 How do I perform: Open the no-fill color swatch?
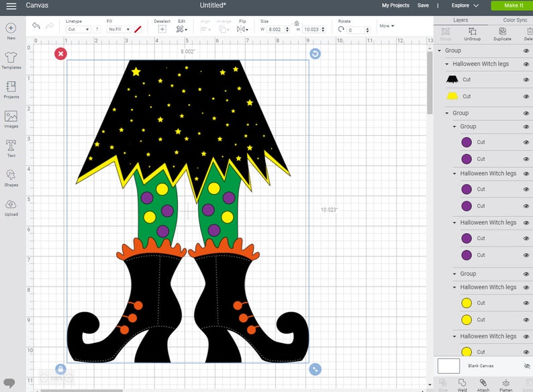(138, 30)
